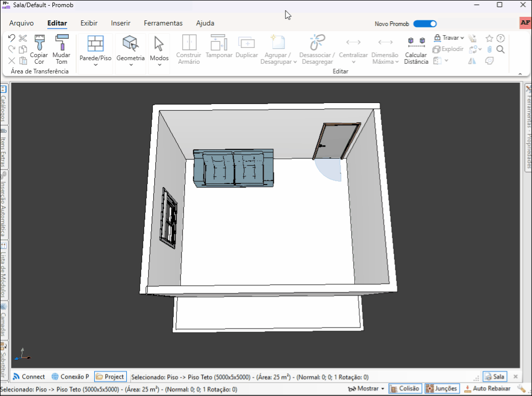Click the scissors cut icon
Screen dimensions: 532x396
click(x=23, y=38)
